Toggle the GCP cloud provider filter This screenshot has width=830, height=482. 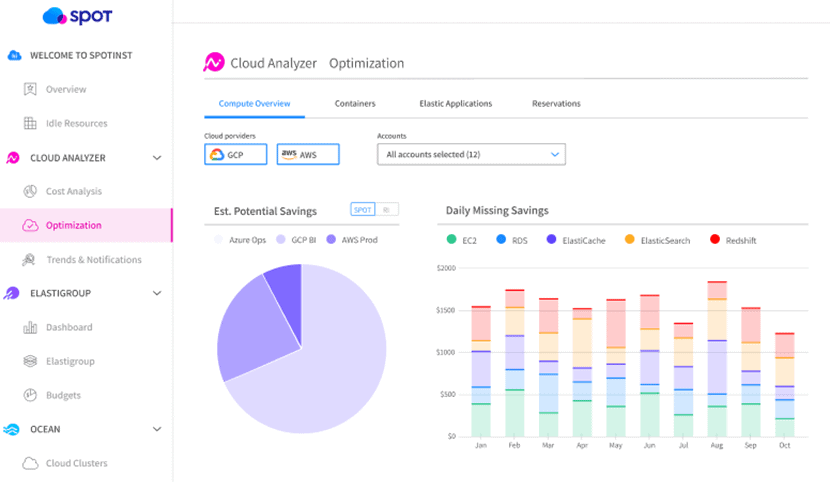(x=236, y=154)
